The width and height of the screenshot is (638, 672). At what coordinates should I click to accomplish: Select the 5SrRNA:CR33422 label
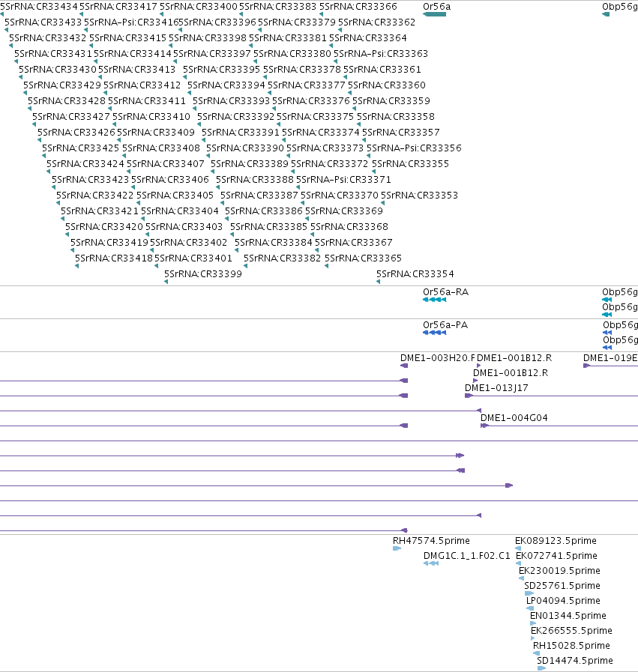click(x=95, y=195)
